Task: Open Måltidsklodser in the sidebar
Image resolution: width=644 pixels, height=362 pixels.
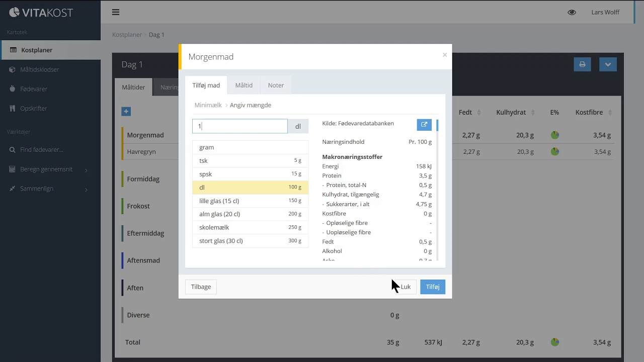Action: pyautogui.click(x=39, y=69)
